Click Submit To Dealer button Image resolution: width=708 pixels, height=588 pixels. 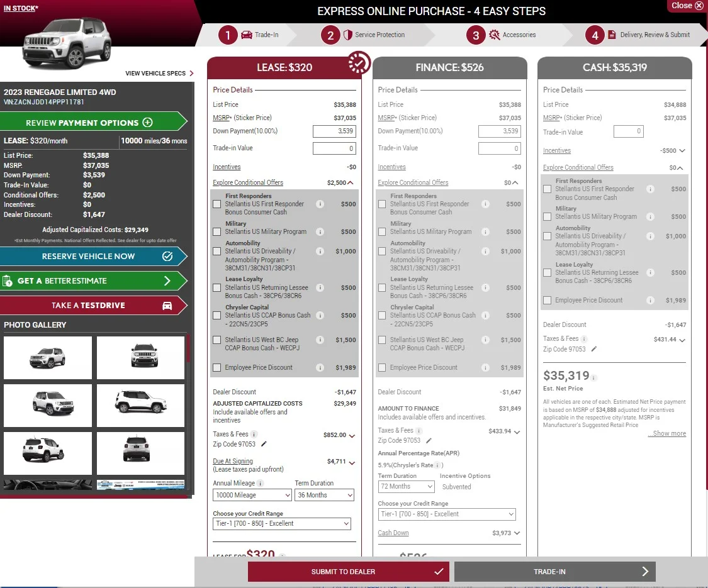coord(349,572)
